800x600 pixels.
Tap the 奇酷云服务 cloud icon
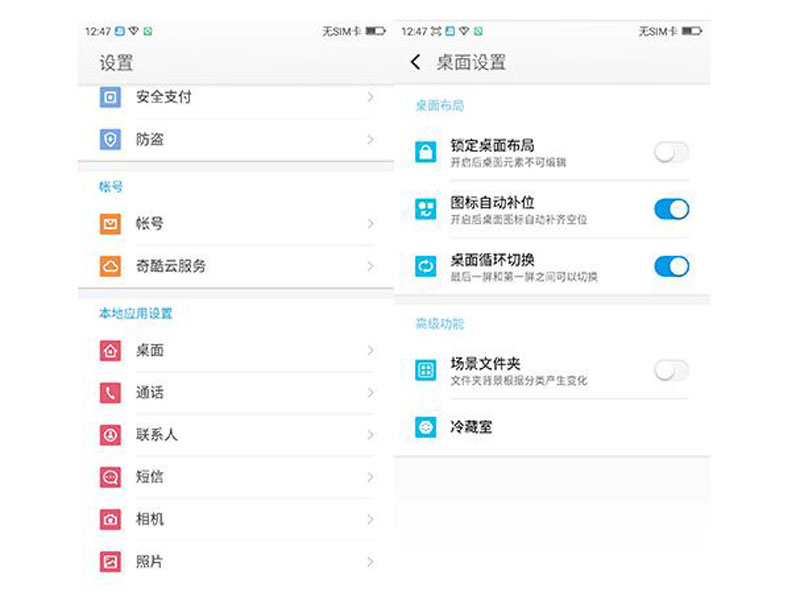[x=110, y=266]
